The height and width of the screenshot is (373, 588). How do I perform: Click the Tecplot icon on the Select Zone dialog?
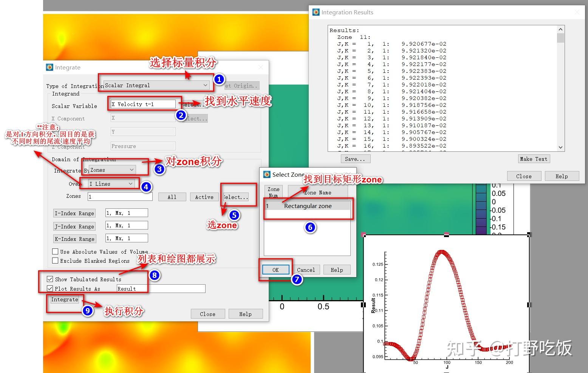(x=268, y=174)
